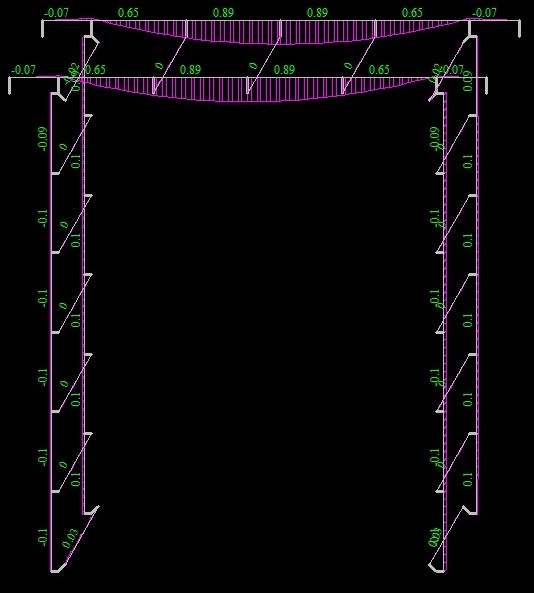The image size is (534, 593).
Task: Select the left 0.89 value on lower beam
Action: [x=190, y=70]
